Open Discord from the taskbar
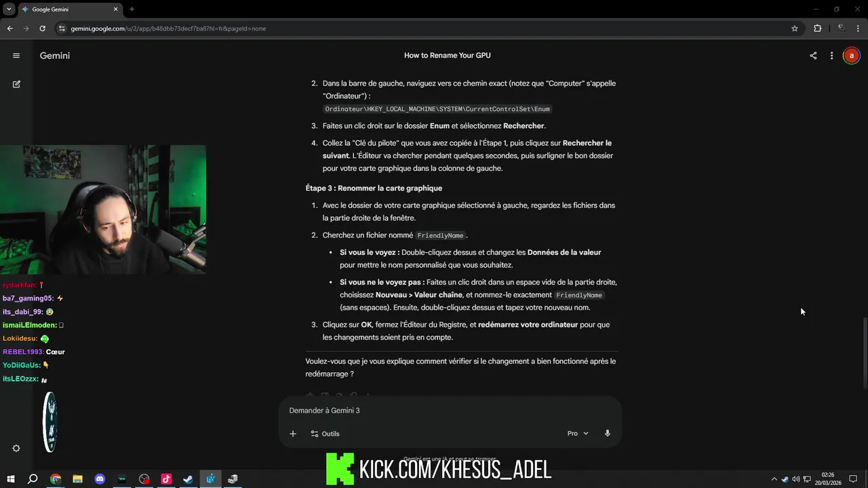The image size is (868, 488). [x=100, y=479]
